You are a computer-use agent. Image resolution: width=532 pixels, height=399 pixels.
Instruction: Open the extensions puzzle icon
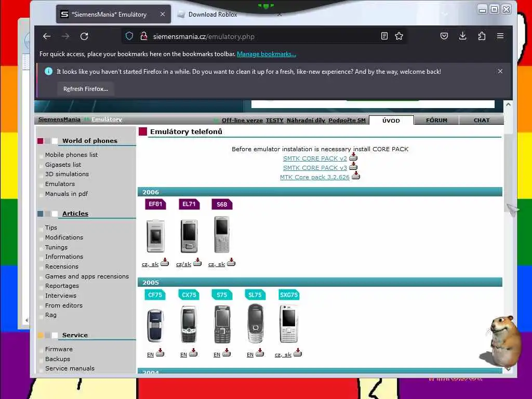[x=482, y=36]
